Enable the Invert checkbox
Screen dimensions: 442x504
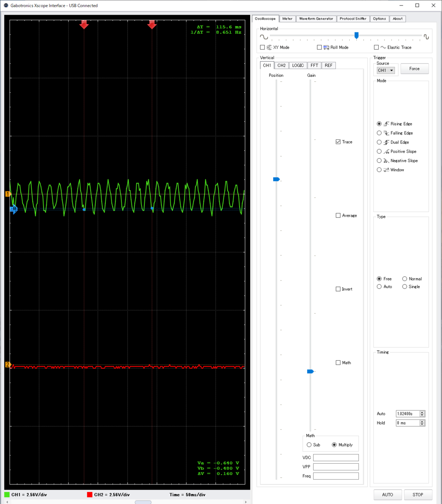click(338, 289)
